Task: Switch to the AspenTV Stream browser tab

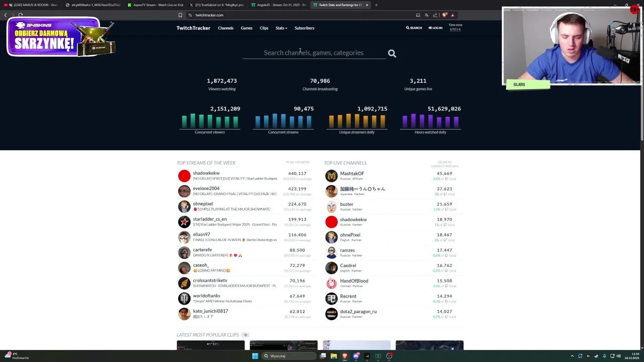Action: pos(155,5)
